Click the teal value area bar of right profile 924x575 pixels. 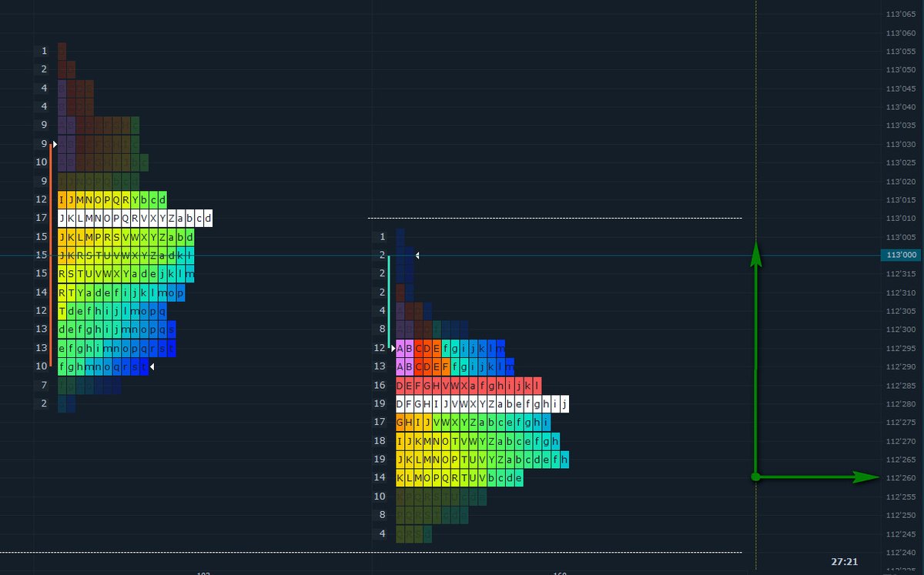pyautogui.click(x=389, y=302)
